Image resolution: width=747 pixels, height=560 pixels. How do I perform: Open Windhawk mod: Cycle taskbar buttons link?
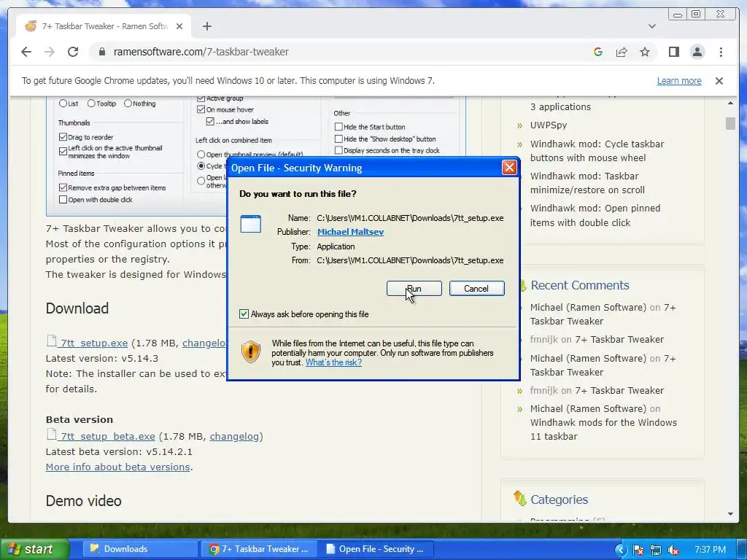point(597,150)
